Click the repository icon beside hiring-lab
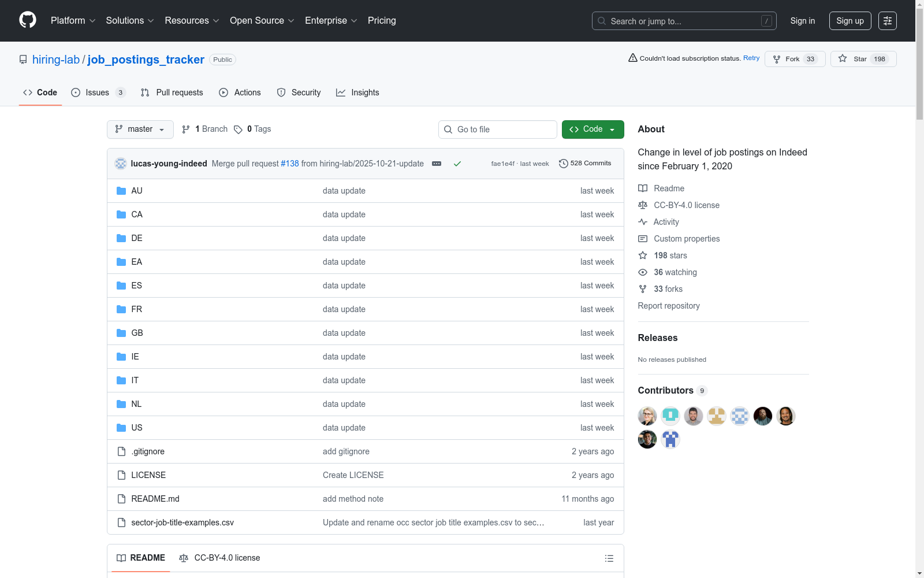The width and height of the screenshot is (924, 578). pyautogui.click(x=23, y=60)
